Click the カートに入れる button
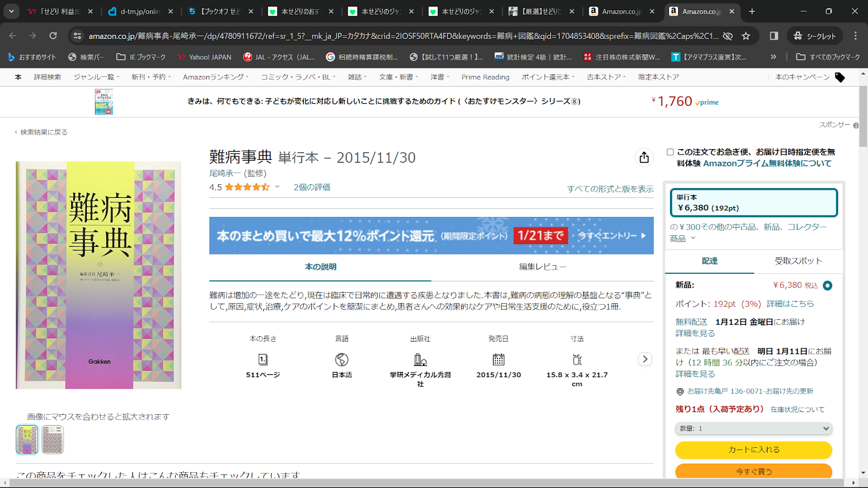The width and height of the screenshot is (868, 488). pyautogui.click(x=754, y=450)
